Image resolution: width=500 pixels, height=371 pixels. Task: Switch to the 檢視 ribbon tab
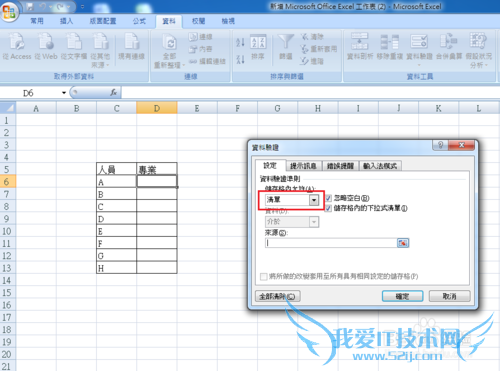(228, 21)
